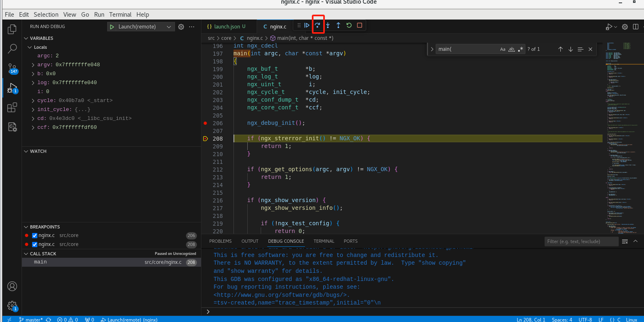This screenshot has height=322, width=644.
Task: Toggle find in selection
Action: [x=581, y=49]
